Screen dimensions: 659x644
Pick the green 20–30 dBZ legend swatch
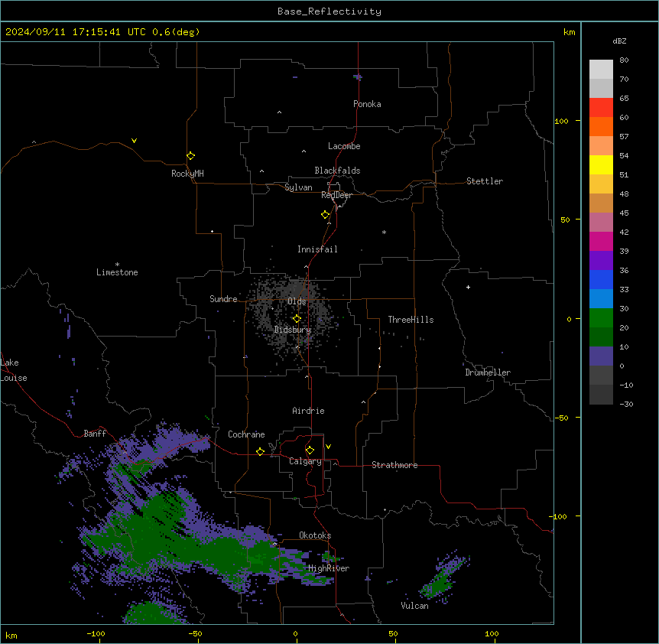(601, 318)
